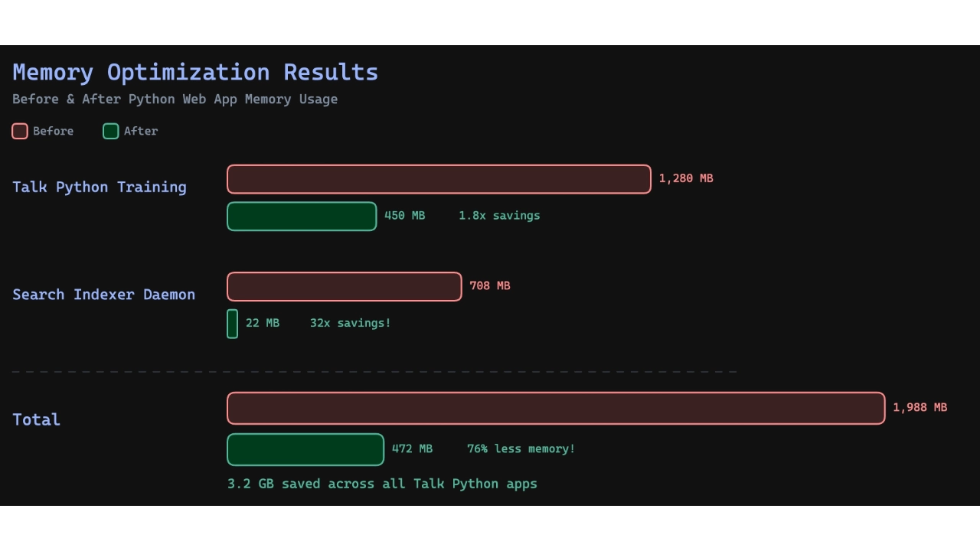This screenshot has width=980, height=551.
Task: Select the Before color swatch in legend
Action: 20,131
